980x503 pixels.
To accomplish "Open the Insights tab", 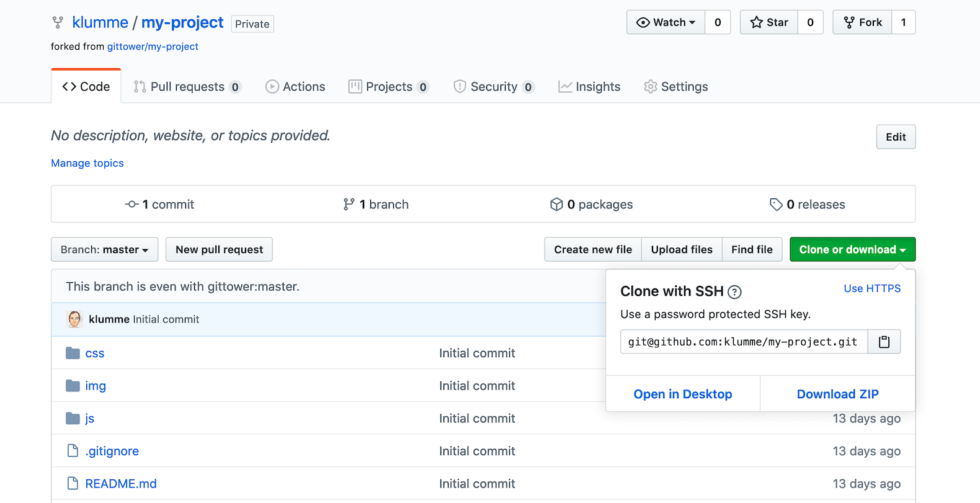I will pos(589,87).
